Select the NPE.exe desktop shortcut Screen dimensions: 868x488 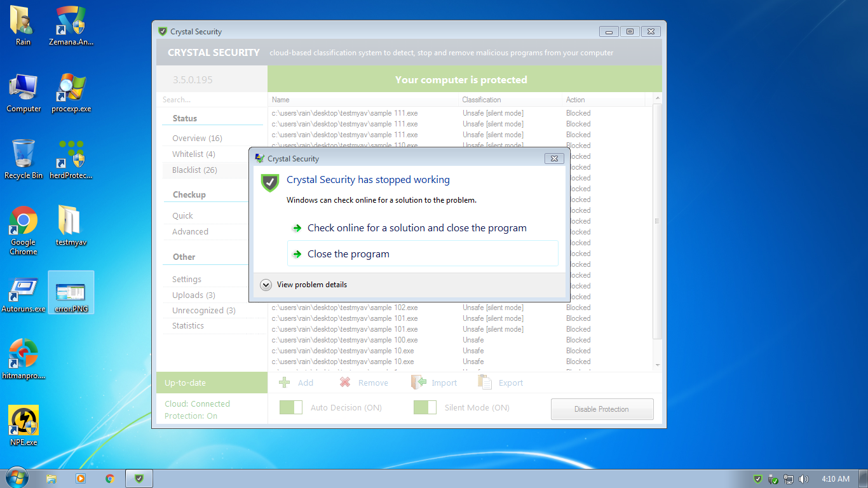24,426
